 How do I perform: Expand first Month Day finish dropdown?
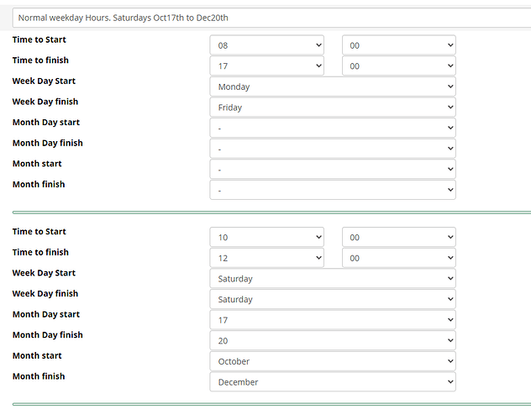pos(332,149)
